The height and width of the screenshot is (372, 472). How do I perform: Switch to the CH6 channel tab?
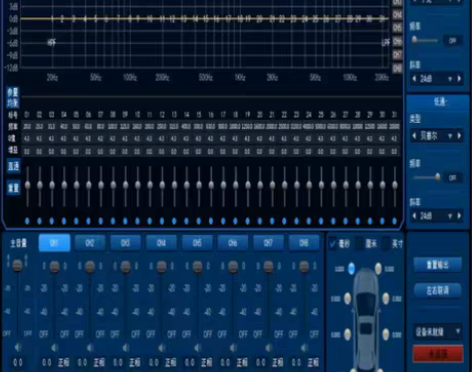(x=233, y=243)
